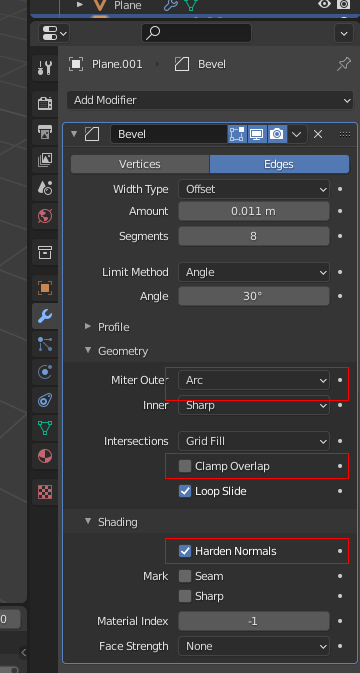Open the Modifiers wrench tab
This screenshot has height=673, width=360.
45,316
